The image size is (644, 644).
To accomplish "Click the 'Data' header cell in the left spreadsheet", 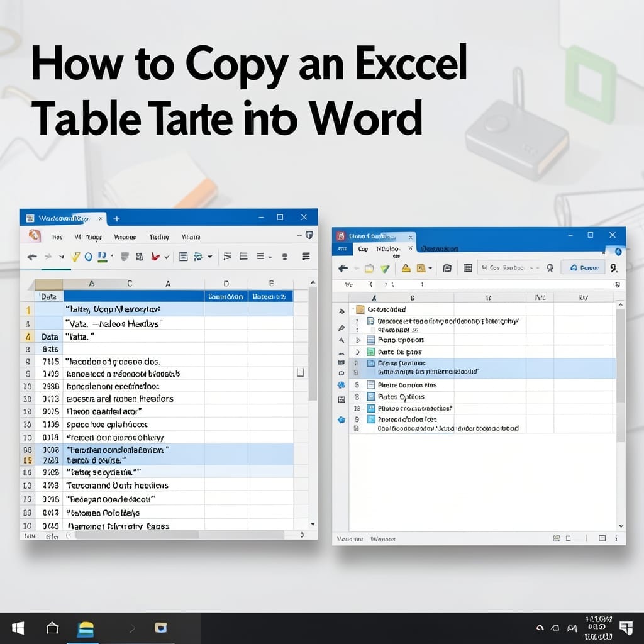I will coord(49,297).
